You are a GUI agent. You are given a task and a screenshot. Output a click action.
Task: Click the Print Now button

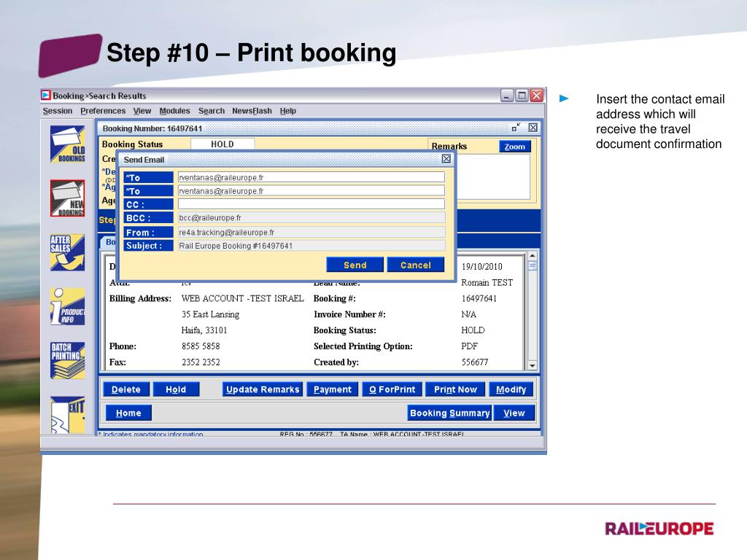455,389
